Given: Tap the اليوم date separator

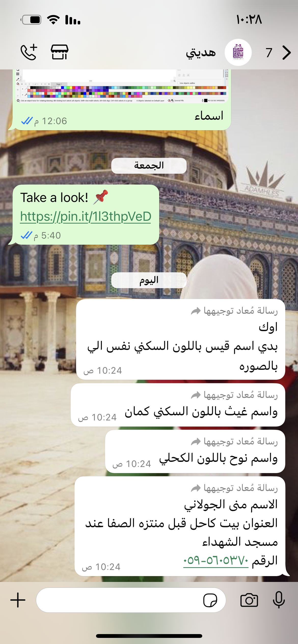Looking at the screenshot, I should [149, 280].
